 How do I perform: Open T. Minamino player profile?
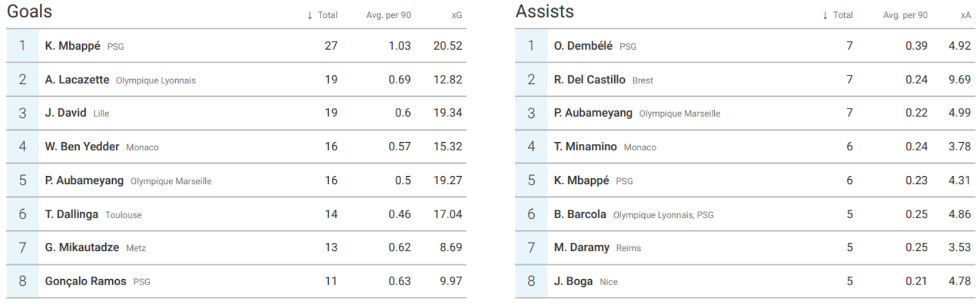pos(585,147)
